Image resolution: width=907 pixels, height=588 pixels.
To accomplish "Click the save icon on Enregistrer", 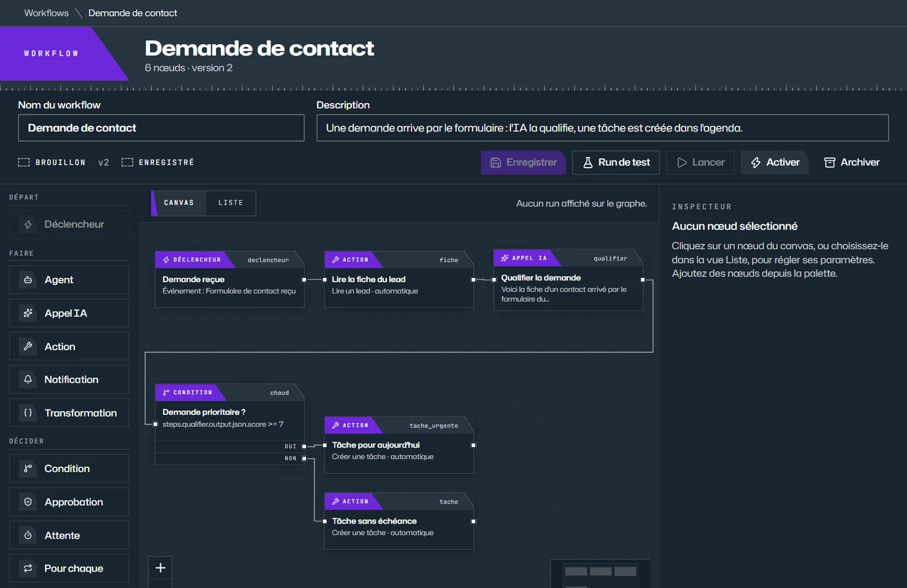I will pos(495,163).
